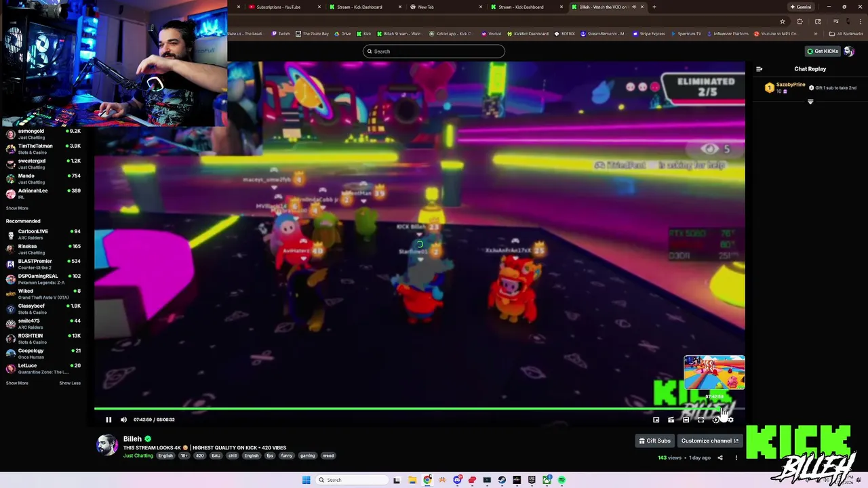Viewport: 868px width, 488px height.
Task: Focus the Kick search field
Action: [434, 51]
